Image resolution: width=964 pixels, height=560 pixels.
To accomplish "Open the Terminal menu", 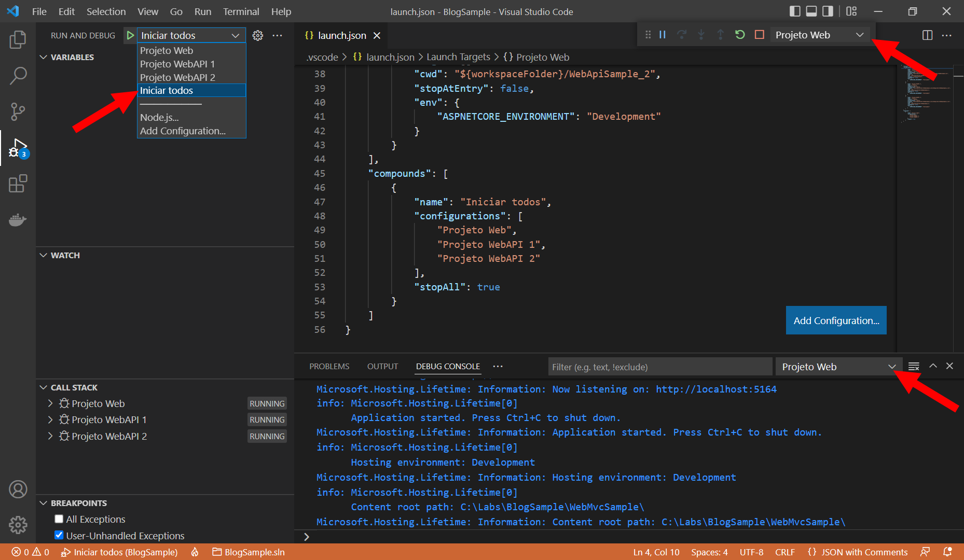I will pyautogui.click(x=241, y=11).
